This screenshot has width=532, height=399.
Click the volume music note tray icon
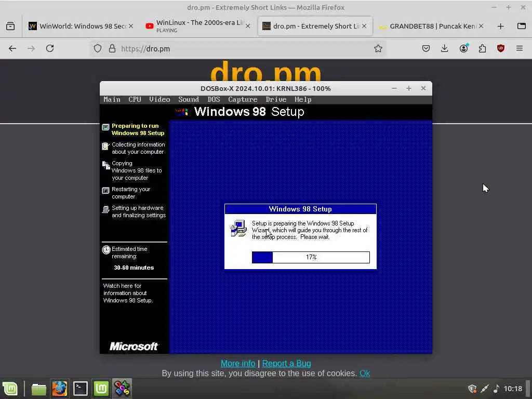pyautogui.click(x=496, y=389)
